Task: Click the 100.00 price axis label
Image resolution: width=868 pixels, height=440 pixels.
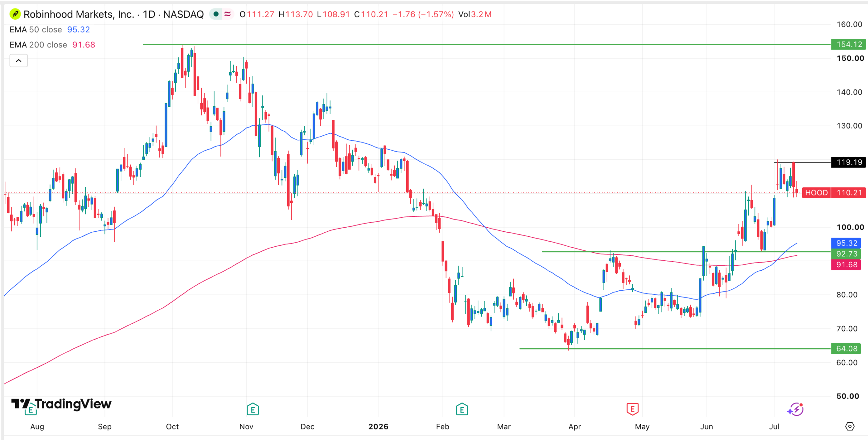Action: [x=850, y=227]
